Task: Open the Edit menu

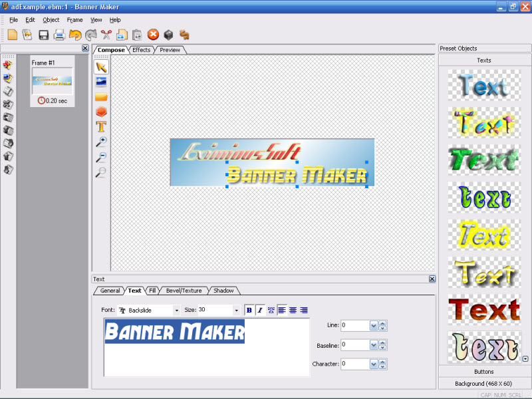Action: (x=30, y=20)
